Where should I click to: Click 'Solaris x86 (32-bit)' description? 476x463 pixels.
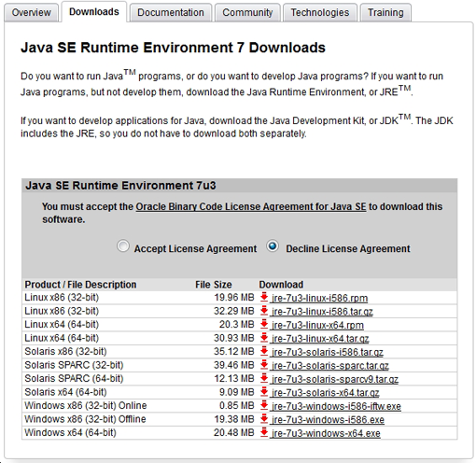click(x=65, y=351)
